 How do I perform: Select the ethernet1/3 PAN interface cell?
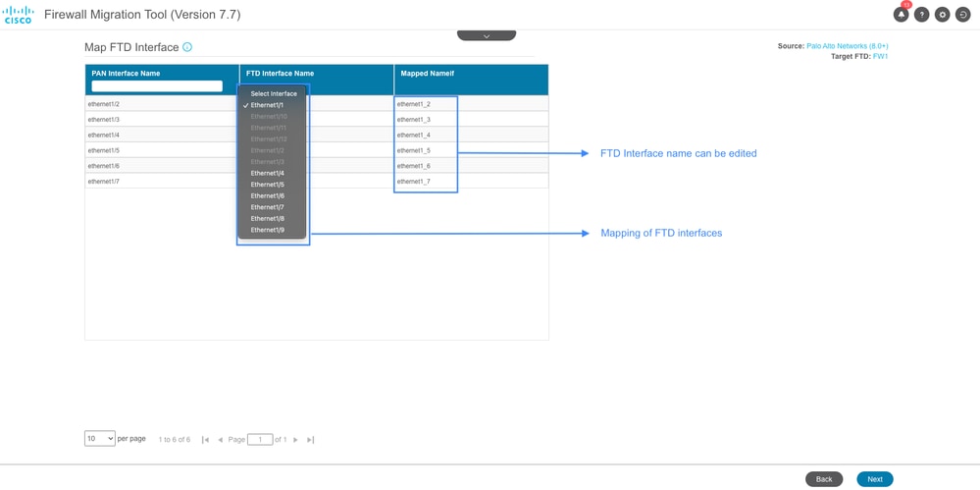coord(162,119)
